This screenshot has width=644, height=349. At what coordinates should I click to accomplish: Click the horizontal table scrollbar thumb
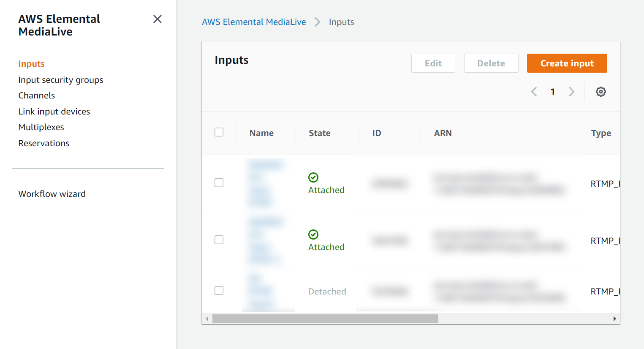click(x=325, y=319)
